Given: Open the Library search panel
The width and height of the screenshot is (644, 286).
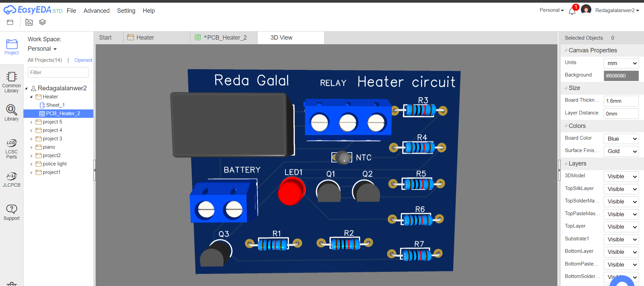Looking at the screenshot, I should pos(12,113).
